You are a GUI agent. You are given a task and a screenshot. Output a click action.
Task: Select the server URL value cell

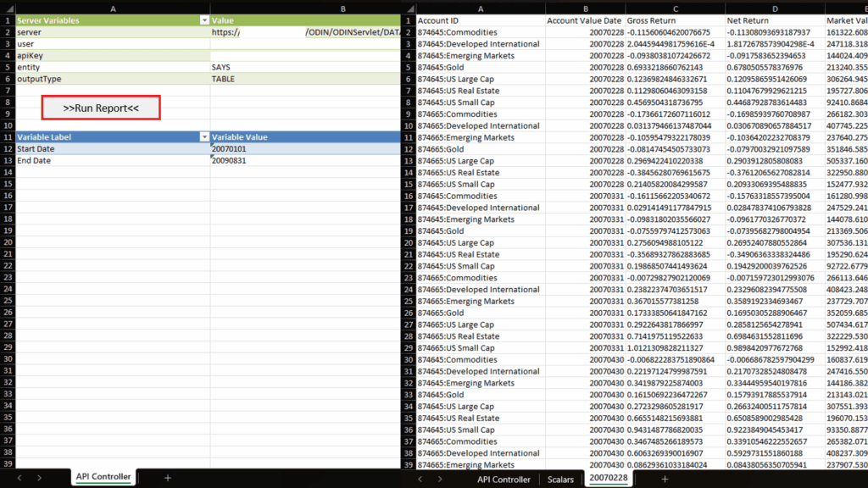305,31
